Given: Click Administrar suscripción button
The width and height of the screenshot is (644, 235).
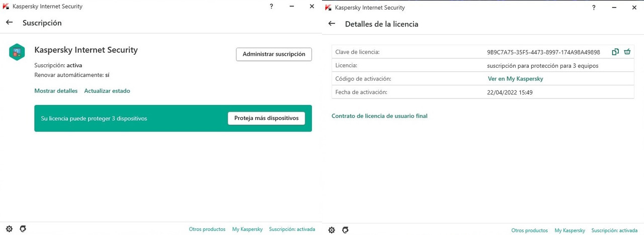Looking at the screenshot, I should click(x=274, y=54).
